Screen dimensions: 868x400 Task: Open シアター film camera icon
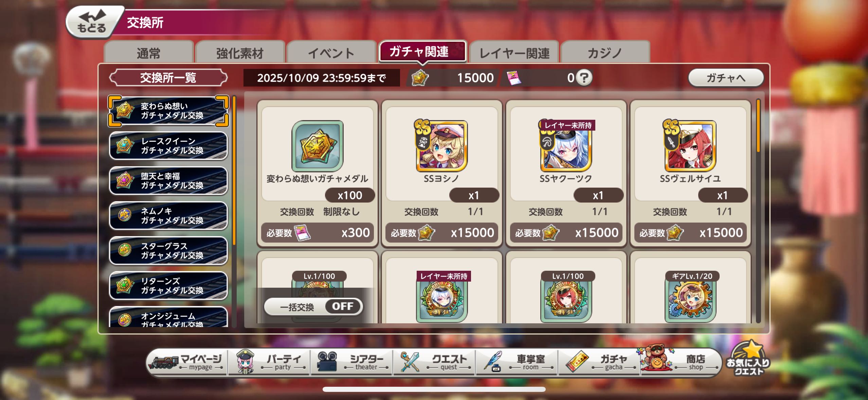(x=327, y=361)
